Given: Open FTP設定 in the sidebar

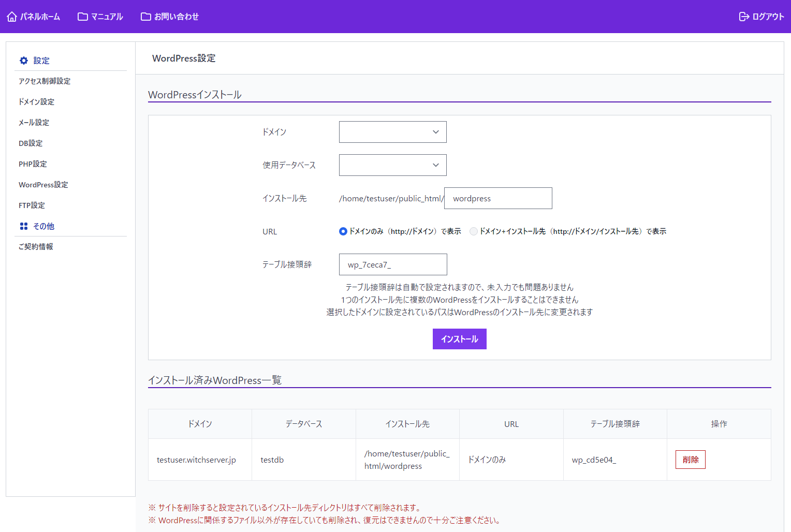Looking at the screenshot, I should coord(32,205).
